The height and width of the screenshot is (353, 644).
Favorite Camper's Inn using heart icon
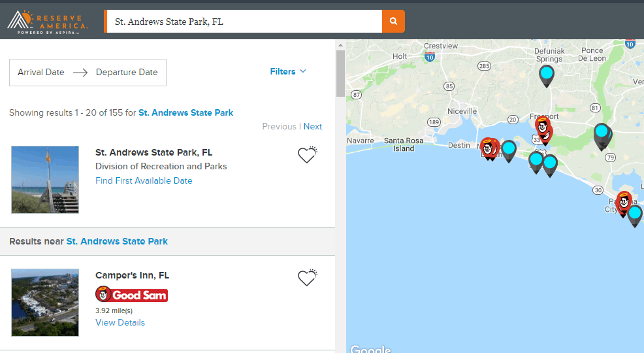point(308,278)
